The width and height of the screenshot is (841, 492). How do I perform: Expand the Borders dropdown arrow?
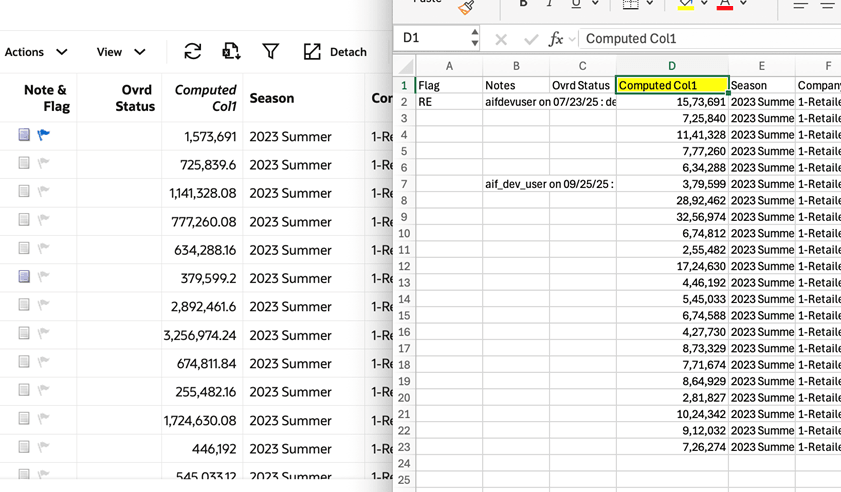point(650,3)
